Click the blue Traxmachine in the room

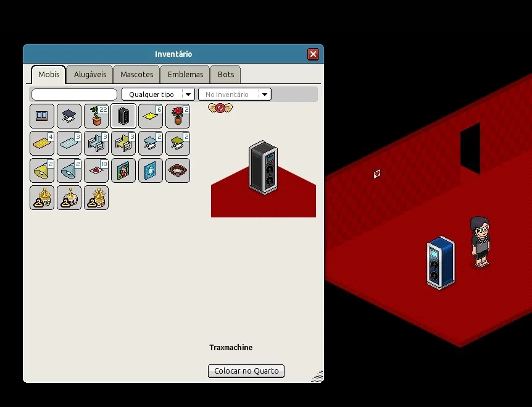click(441, 262)
